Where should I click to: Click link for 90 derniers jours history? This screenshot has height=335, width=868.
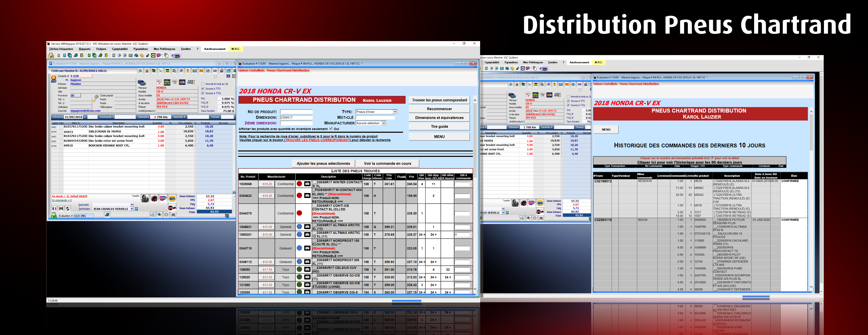pos(689,162)
